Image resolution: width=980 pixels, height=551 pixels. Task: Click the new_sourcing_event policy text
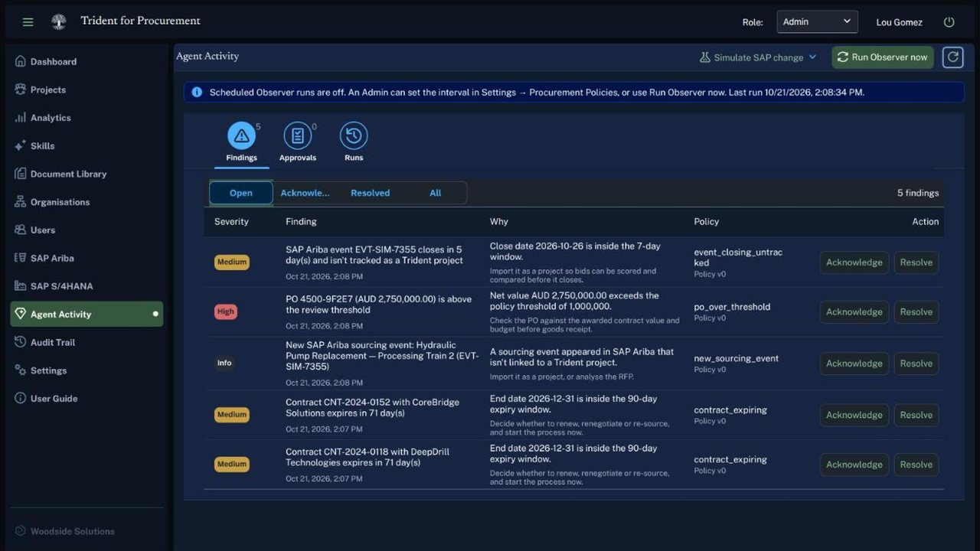tap(737, 358)
